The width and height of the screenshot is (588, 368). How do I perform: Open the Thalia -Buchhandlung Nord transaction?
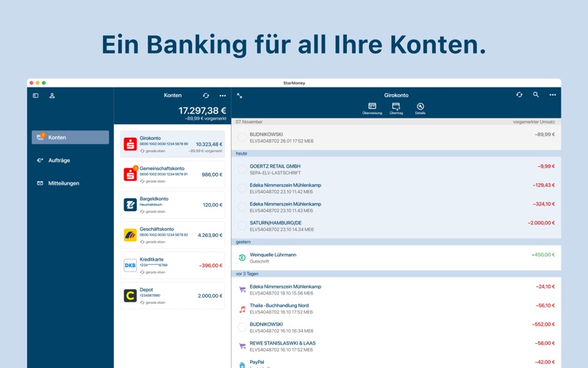[x=396, y=308]
